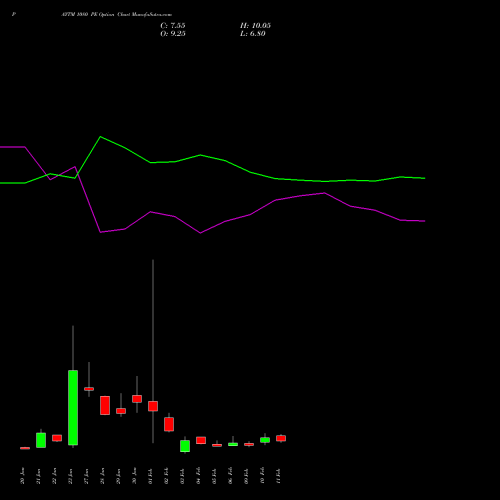Click the high value H: 10.05
Screen dimensions: 500x500
255,26
